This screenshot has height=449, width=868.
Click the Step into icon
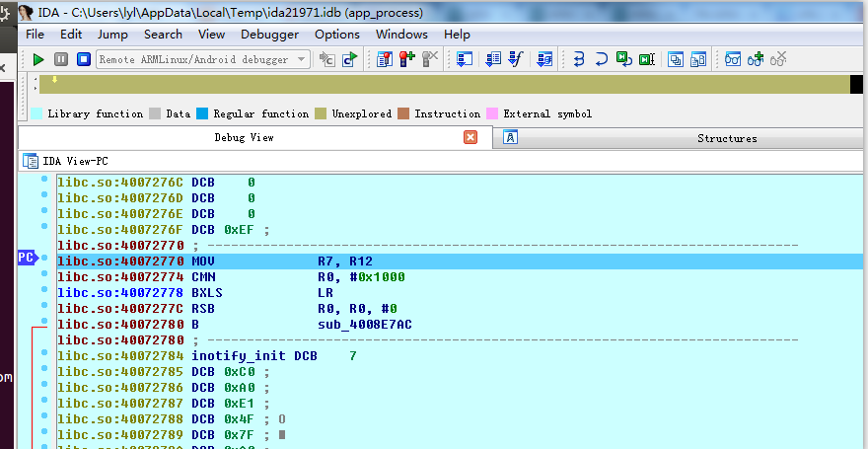(x=579, y=59)
